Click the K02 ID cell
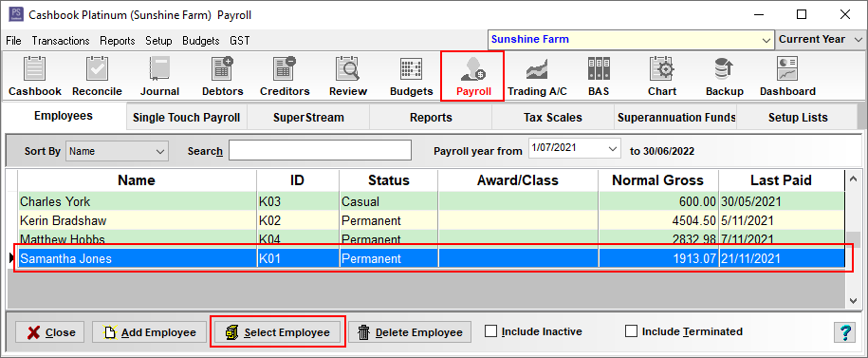The image size is (868, 358). (x=298, y=220)
